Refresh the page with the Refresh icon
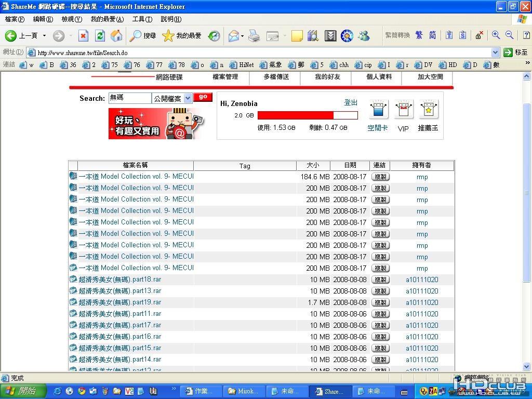Screen dimensions: 532x399 pyautogui.click(x=100, y=36)
